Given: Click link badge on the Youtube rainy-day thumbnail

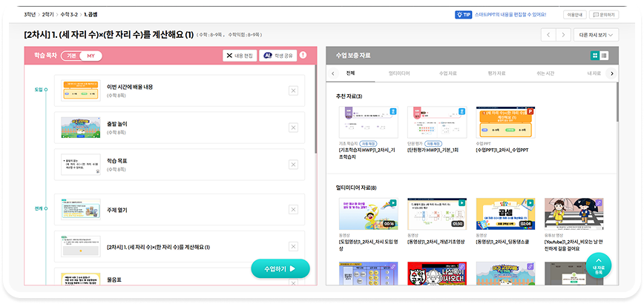Looking at the screenshot, I should coord(599,202).
